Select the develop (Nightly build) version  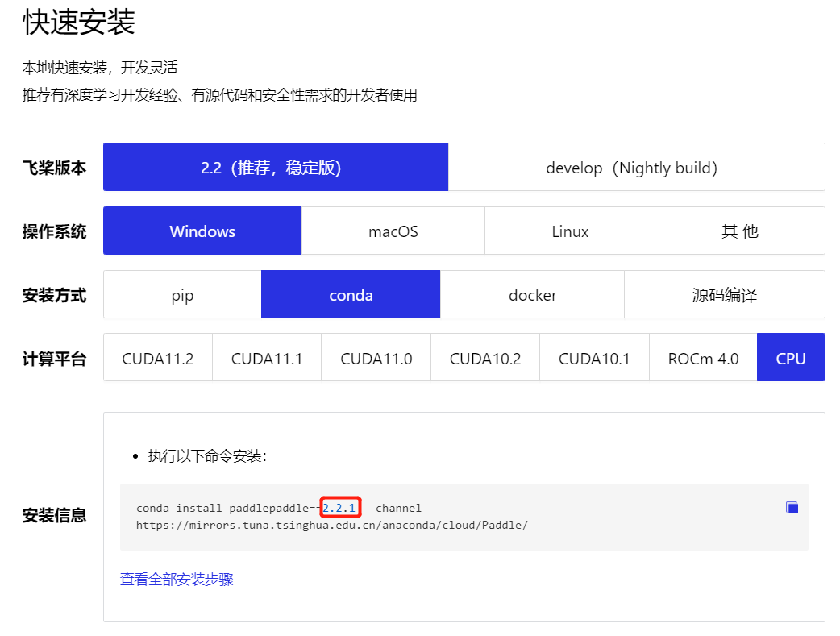pos(637,167)
